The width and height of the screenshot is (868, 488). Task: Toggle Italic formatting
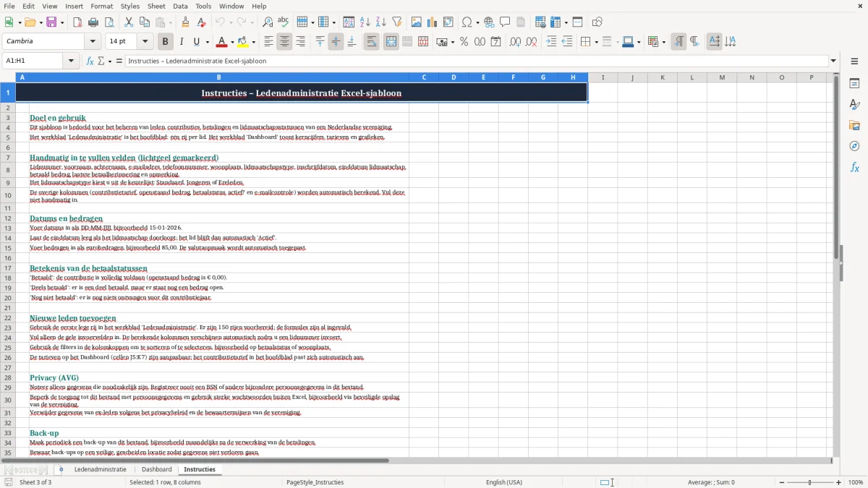pyautogui.click(x=182, y=42)
